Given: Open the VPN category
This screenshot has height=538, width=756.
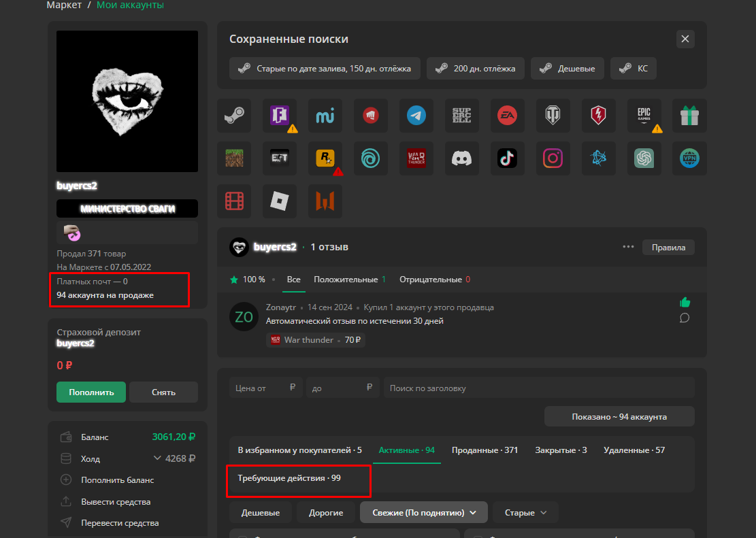Looking at the screenshot, I should pyautogui.click(x=689, y=158).
